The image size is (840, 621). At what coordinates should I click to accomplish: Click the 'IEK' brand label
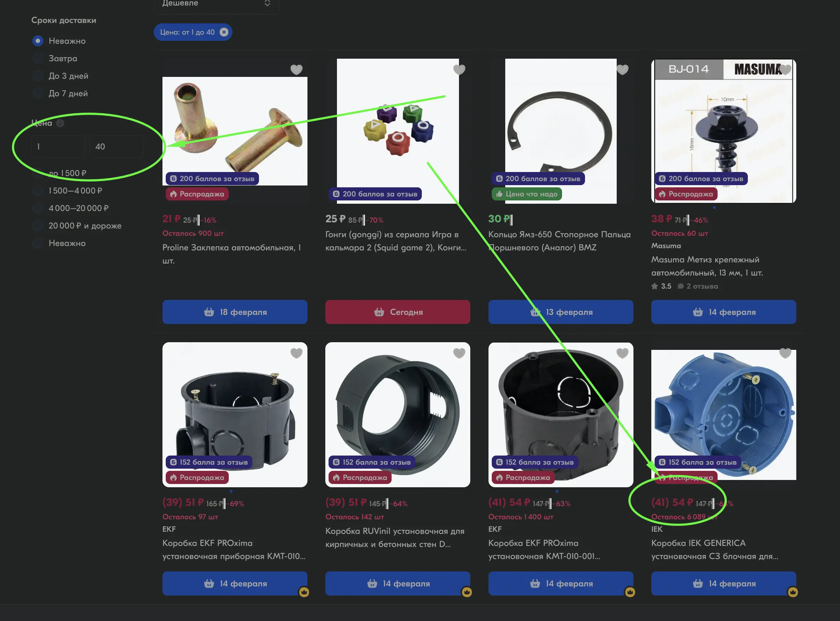pos(657,529)
